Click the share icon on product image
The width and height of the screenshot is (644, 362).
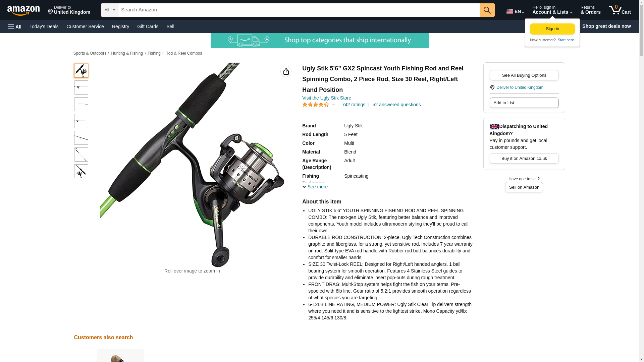[x=286, y=71]
